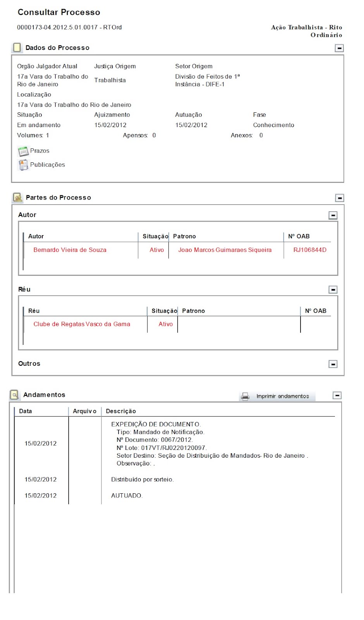The image size is (364, 620).
Task: Open lawyer Joao Marcos Guimaraes Siqueira
Action: [225, 250]
